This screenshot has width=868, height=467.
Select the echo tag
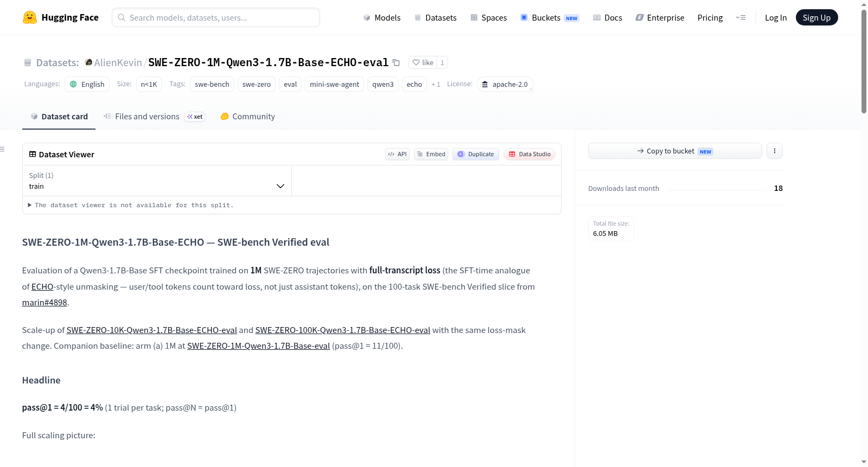pyautogui.click(x=414, y=84)
